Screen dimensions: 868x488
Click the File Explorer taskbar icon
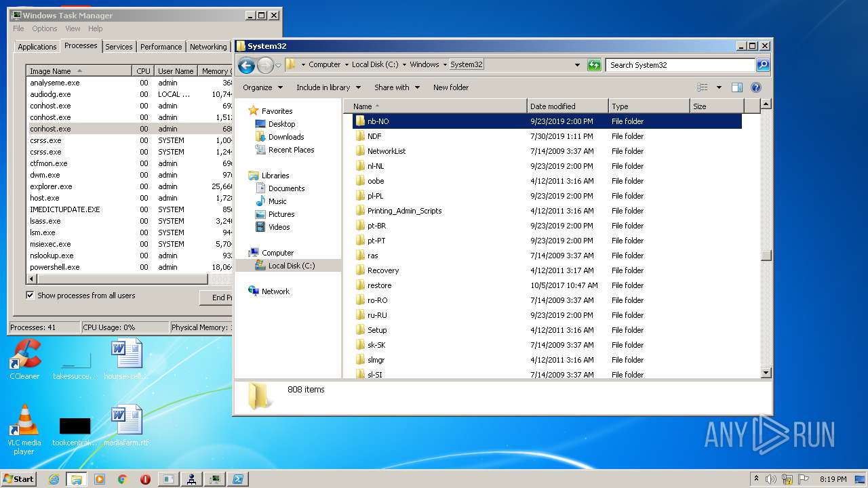pos(77,479)
